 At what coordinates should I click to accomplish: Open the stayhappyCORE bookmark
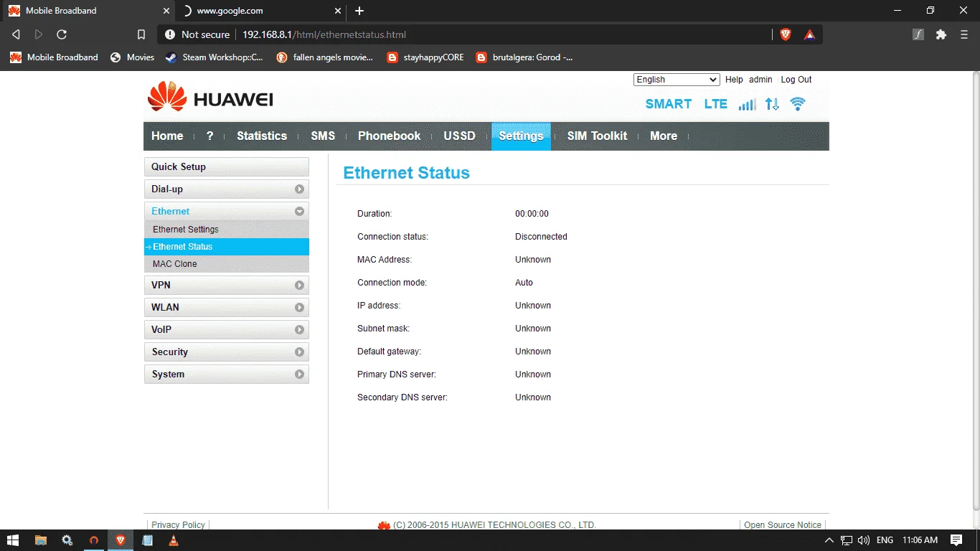(425, 57)
